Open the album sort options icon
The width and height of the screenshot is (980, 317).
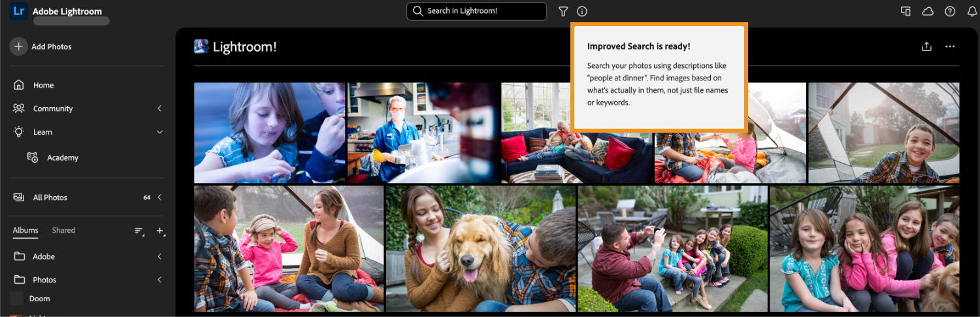(x=139, y=231)
